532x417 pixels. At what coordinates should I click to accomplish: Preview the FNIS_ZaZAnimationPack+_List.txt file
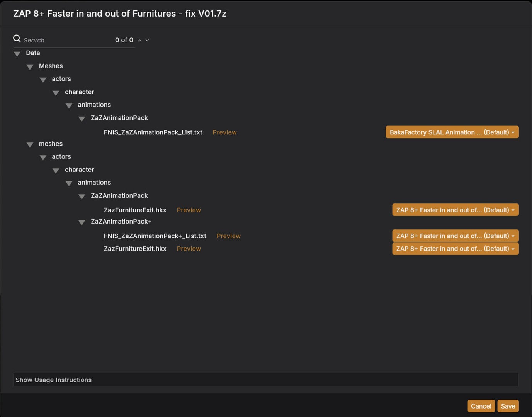pyautogui.click(x=228, y=236)
